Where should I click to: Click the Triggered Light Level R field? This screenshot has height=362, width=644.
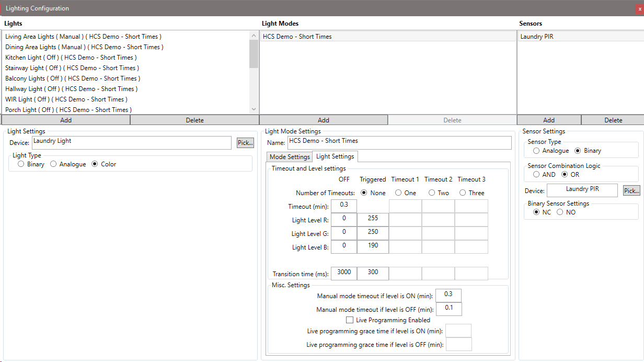tap(373, 220)
